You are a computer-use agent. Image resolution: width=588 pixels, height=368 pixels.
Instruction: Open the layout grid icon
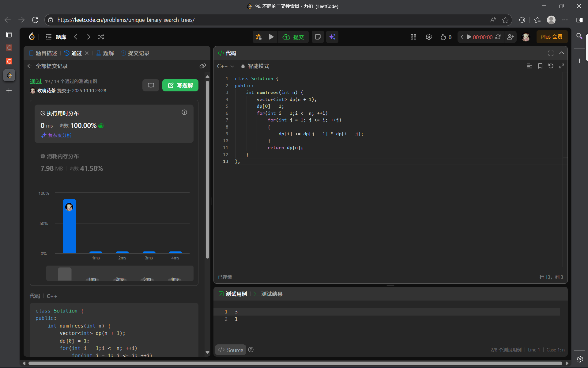pyautogui.click(x=413, y=37)
